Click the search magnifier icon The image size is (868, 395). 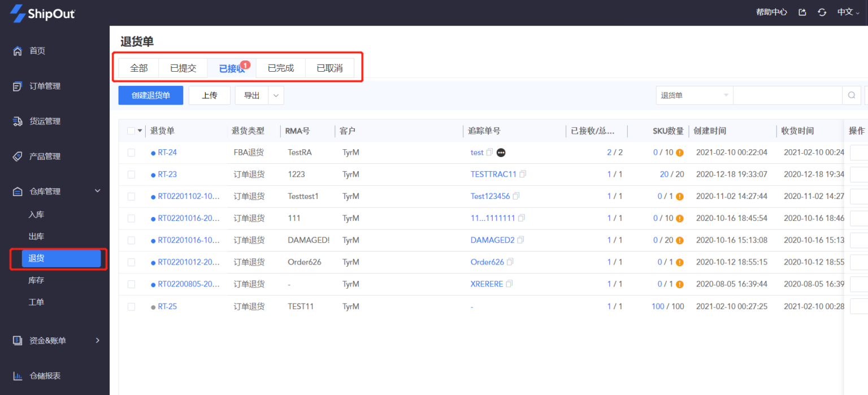click(x=851, y=95)
